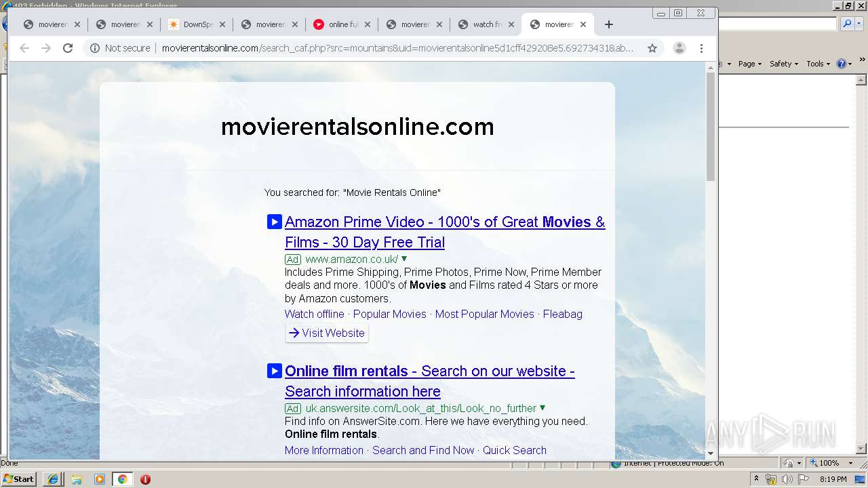868x488 pixels.
Task: View the Not secure site info icon
Action: [x=95, y=48]
